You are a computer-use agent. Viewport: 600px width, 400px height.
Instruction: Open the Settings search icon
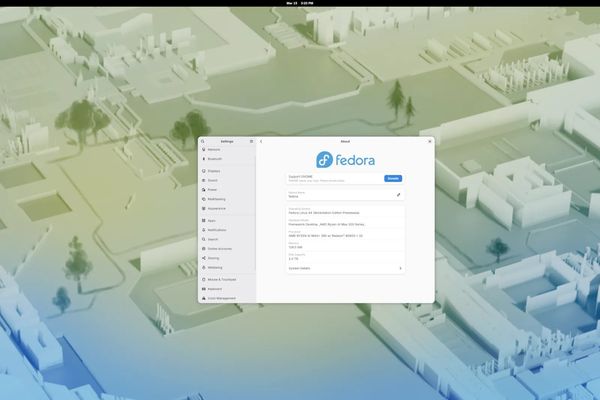pyautogui.click(x=203, y=141)
